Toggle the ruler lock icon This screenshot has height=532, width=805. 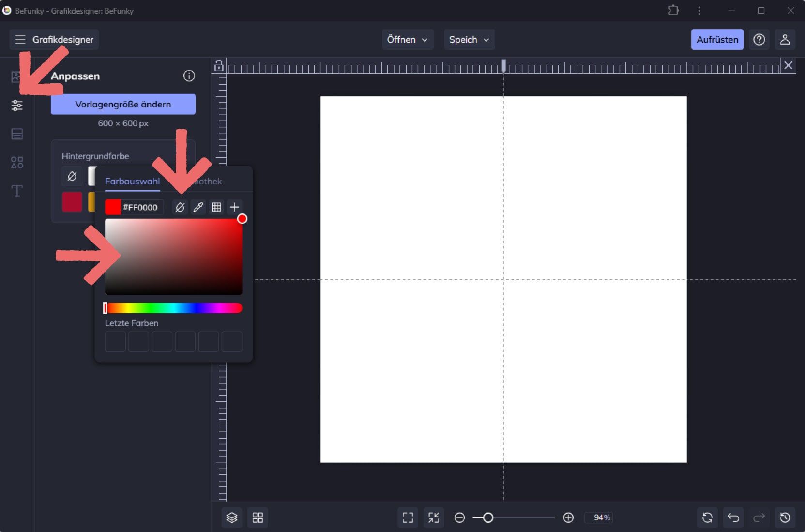pyautogui.click(x=219, y=65)
